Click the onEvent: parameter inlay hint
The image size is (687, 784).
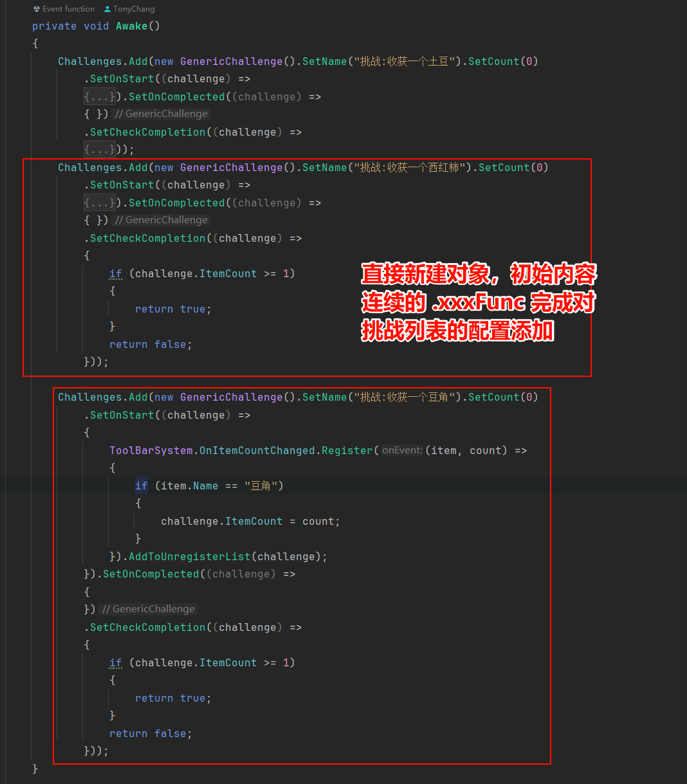(x=402, y=450)
